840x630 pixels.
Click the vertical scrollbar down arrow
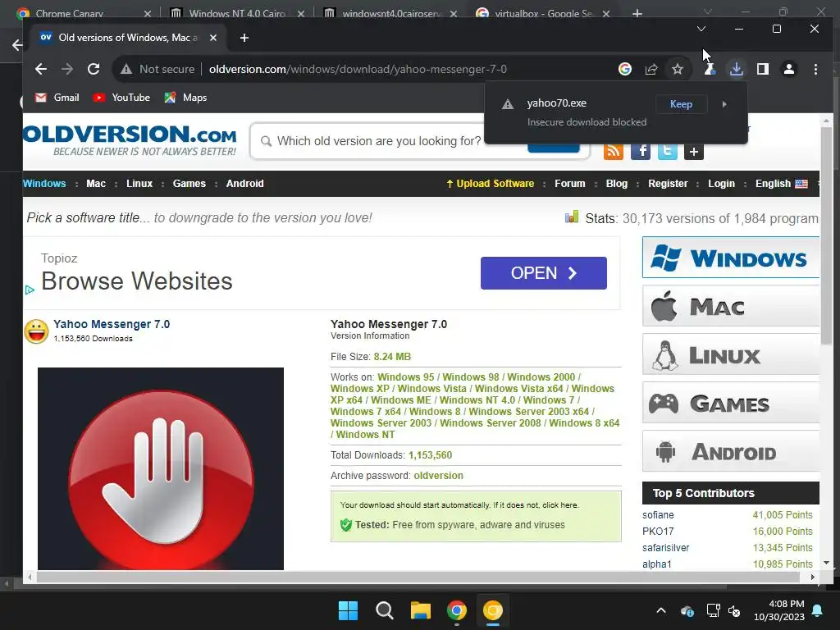[826, 563]
